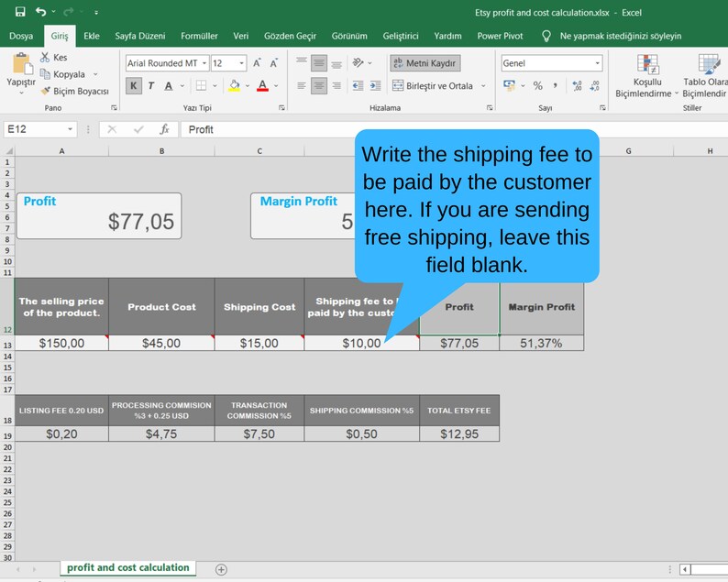Click the cell borders icon
728x582 pixels.
[201, 85]
